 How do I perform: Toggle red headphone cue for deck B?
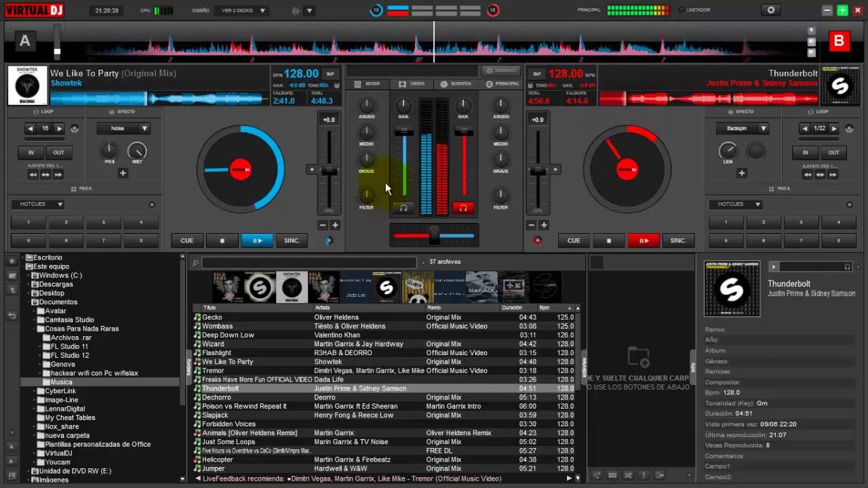click(463, 208)
